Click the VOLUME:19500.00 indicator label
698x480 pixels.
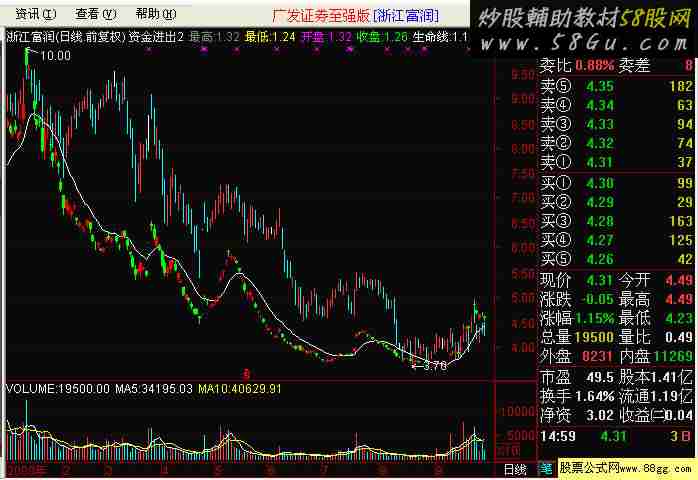[58, 389]
